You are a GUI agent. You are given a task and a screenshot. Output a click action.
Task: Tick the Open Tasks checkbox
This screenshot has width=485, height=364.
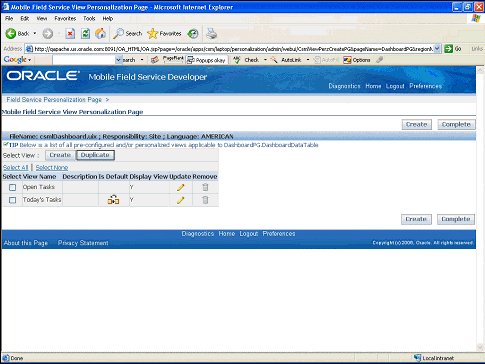13,187
